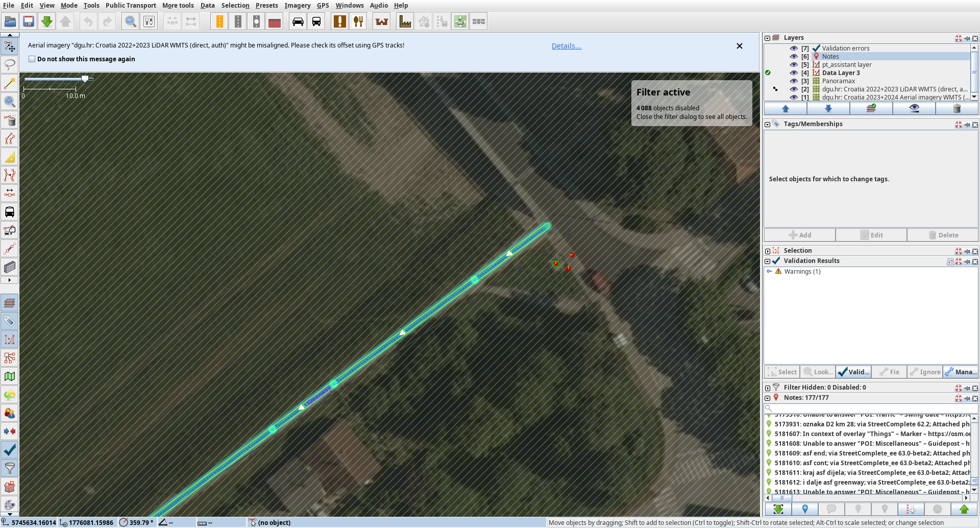Click the Valid... button in validation panel
Image resolution: width=980 pixels, height=528 pixels.
(853, 372)
